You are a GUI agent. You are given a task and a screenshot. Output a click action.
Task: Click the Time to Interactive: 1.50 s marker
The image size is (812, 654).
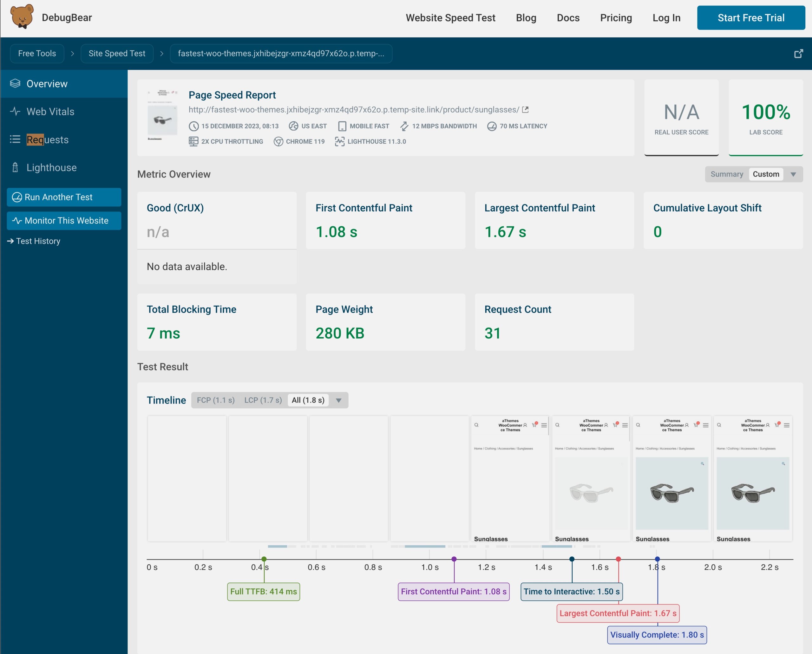coord(572,592)
